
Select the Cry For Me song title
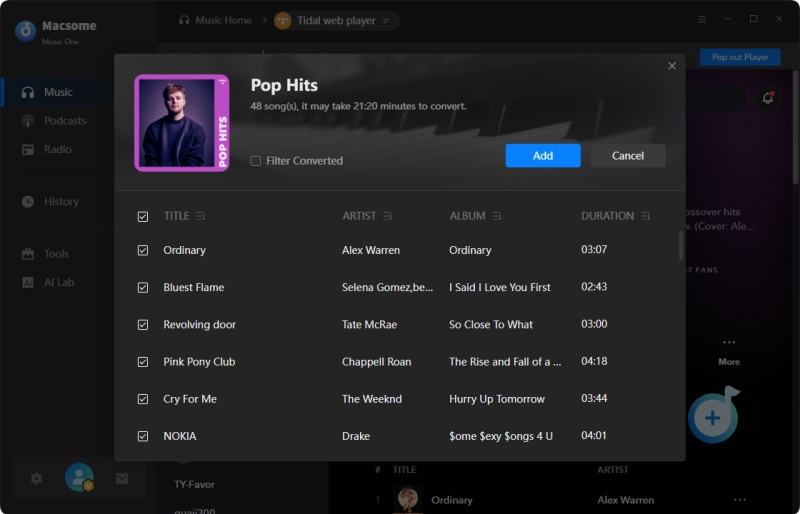pos(190,399)
